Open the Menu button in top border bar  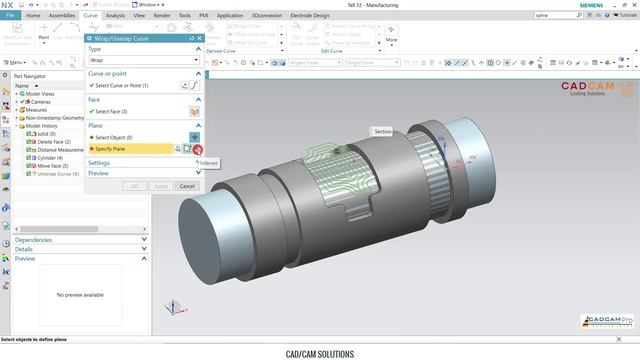[x=15, y=62]
